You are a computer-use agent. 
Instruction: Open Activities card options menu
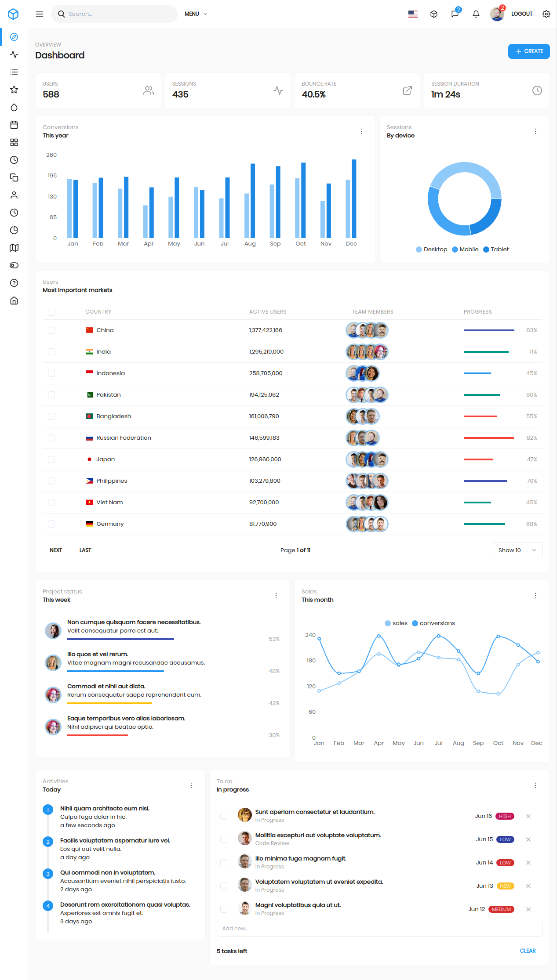(191, 785)
